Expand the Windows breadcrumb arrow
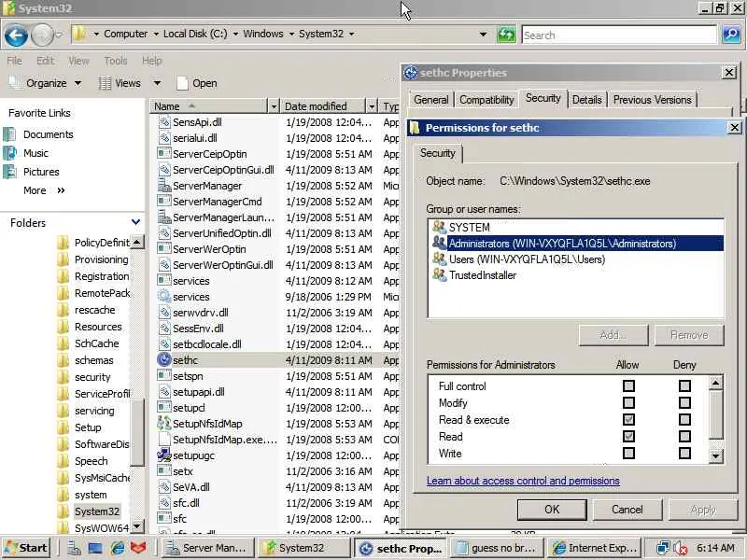This screenshot has width=747, height=560. click(x=290, y=34)
